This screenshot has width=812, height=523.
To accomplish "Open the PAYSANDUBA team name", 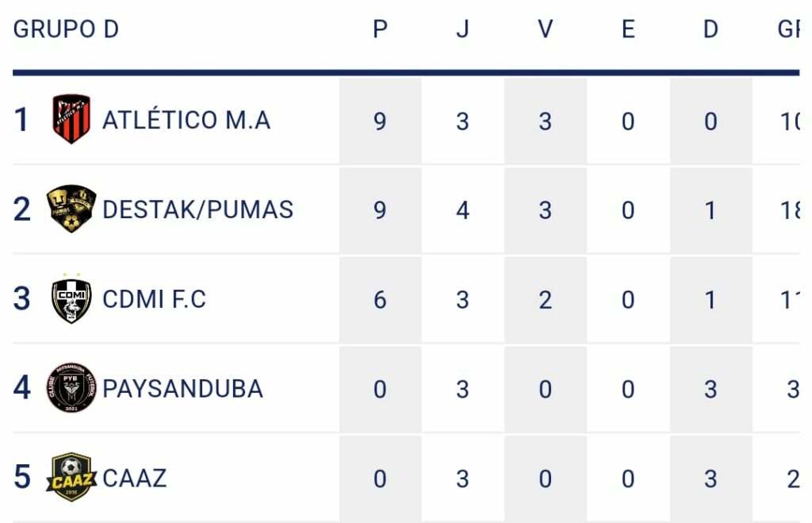I will tap(183, 389).
